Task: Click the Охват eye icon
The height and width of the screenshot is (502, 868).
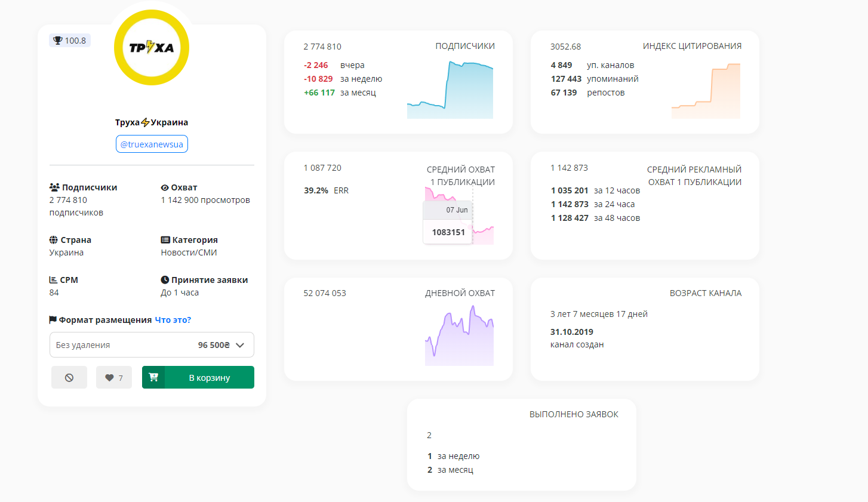Action: click(165, 187)
